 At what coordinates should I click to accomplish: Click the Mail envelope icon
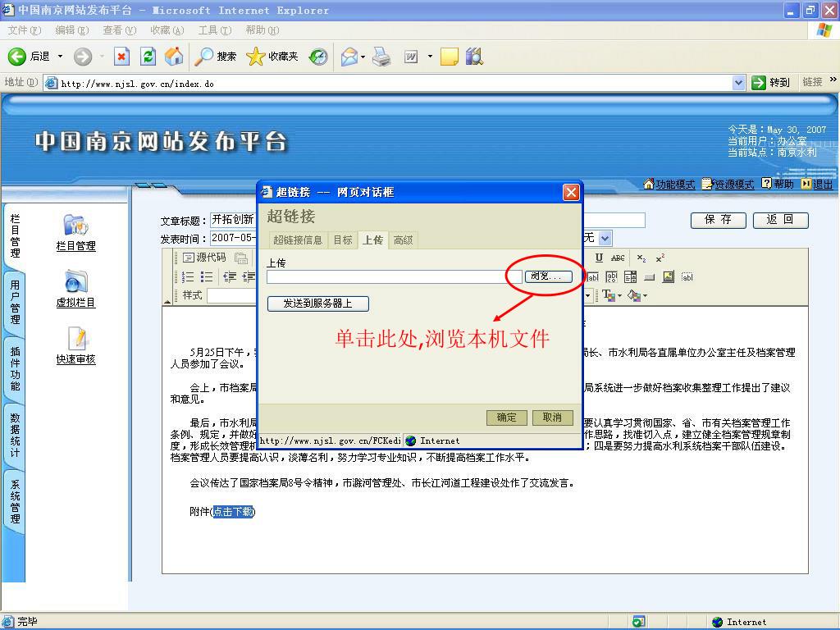pyautogui.click(x=349, y=57)
